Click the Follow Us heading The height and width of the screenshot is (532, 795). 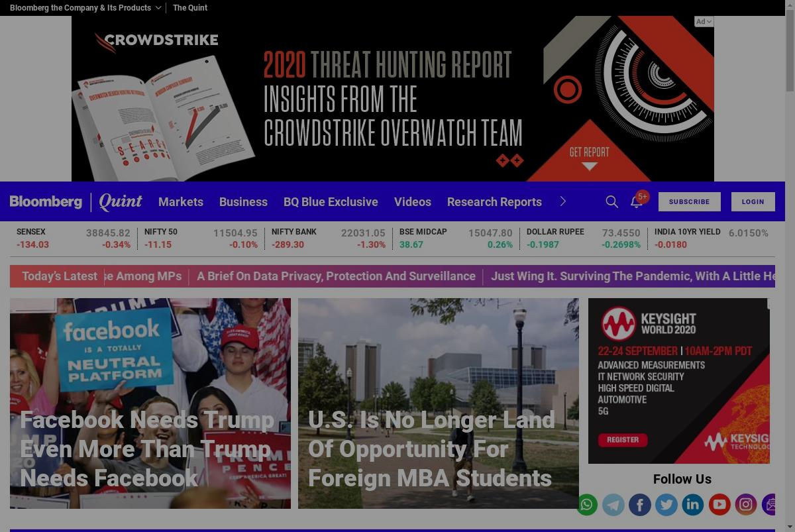click(x=682, y=479)
